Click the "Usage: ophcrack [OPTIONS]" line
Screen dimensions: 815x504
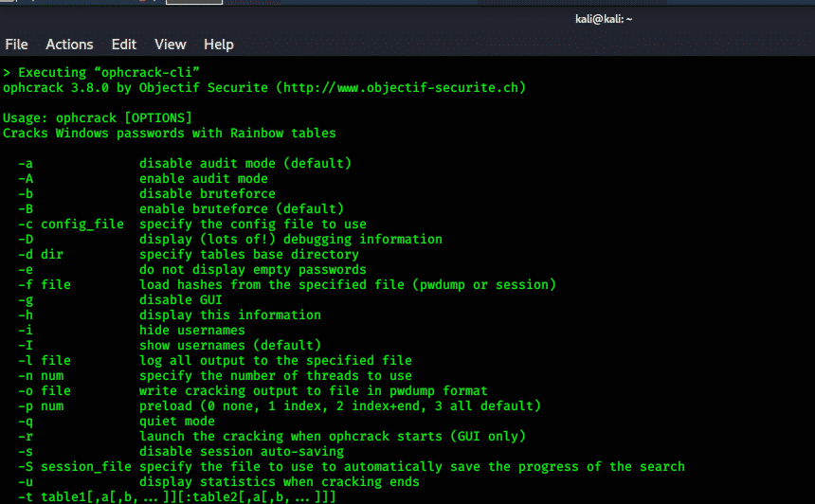[98, 118]
